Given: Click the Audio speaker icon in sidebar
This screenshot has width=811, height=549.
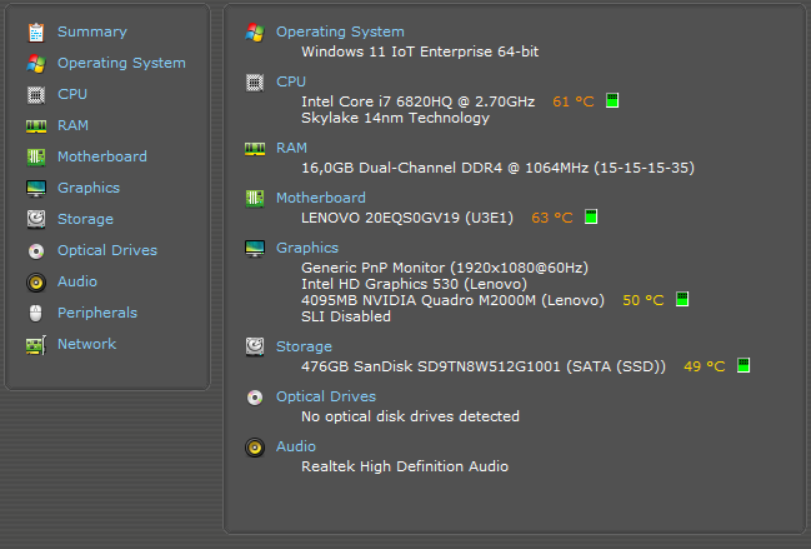Looking at the screenshot, I should [36, 282].
